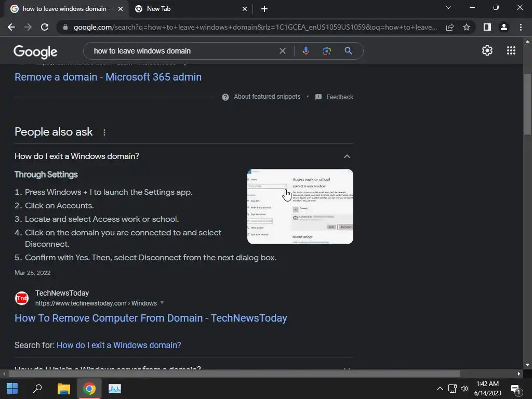Close the New Tab tab
532x399 pixels.
point(245,9)
